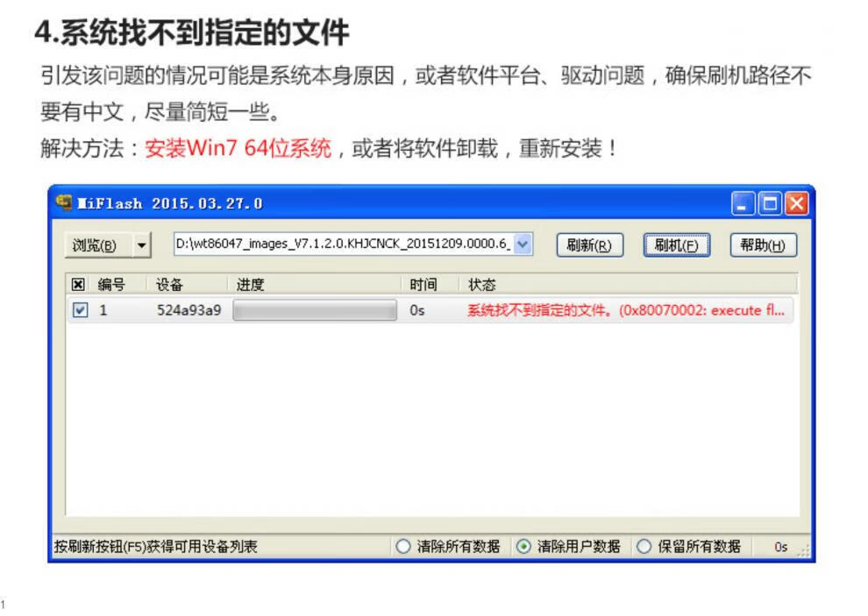Uncheck the checkbox for device number 1
The height and width of the screenshot is (616, 868).
click(81, 310)
